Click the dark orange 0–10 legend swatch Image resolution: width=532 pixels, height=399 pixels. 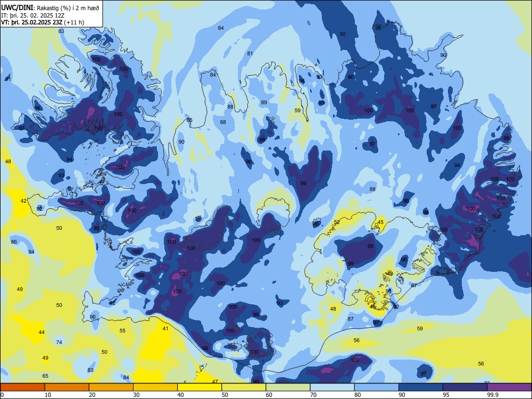[x=22, y=387]
